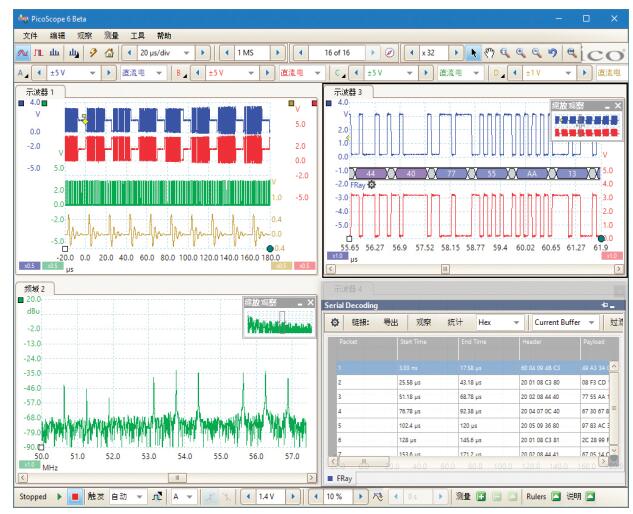Click the Buffer Overview compass icon
The height and width of the screenshot is (514, 633).
pyautogui.click(x=390, y=52)
